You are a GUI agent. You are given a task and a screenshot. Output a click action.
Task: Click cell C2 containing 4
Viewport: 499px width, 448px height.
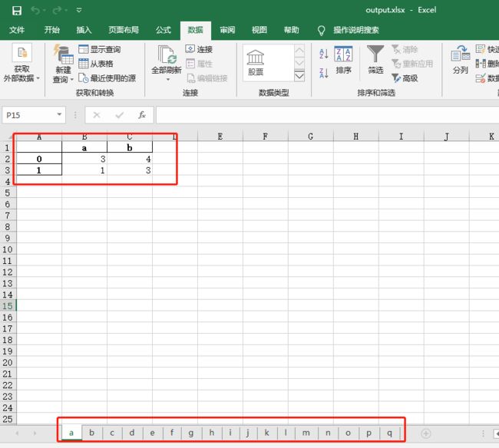[x=130, y=159]
